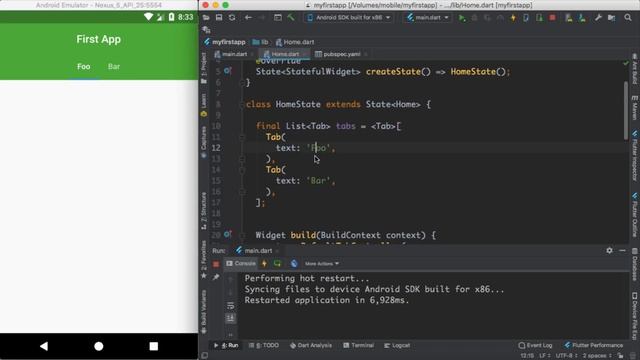
Task: Click myfirstapp in the breadcrumb bar
Action: [225, 42]
